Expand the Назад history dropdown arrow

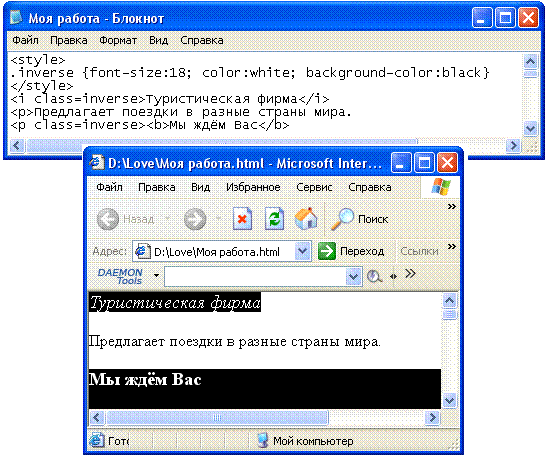click(x=168, y=219)
